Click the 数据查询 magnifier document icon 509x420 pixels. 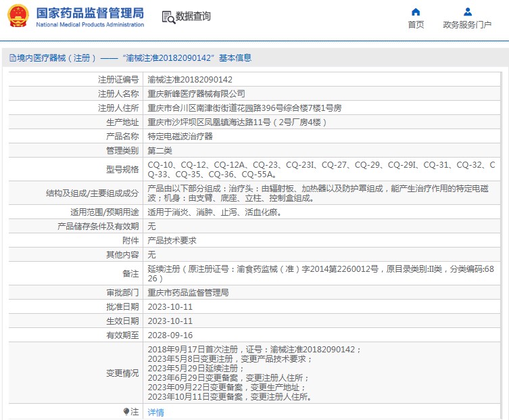point(168,17)
